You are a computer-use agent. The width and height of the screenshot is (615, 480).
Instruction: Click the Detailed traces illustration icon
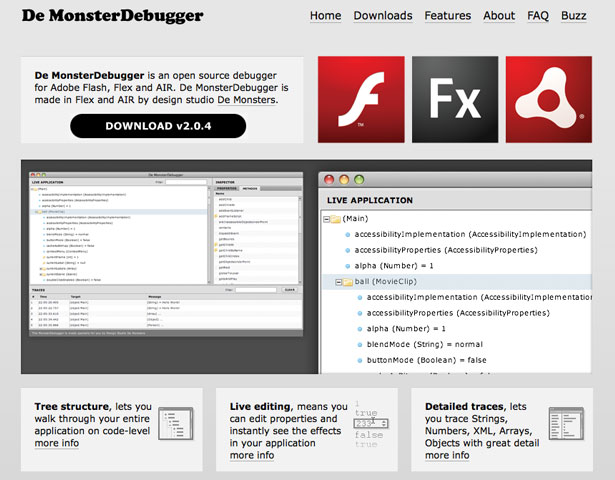point(566,424)
